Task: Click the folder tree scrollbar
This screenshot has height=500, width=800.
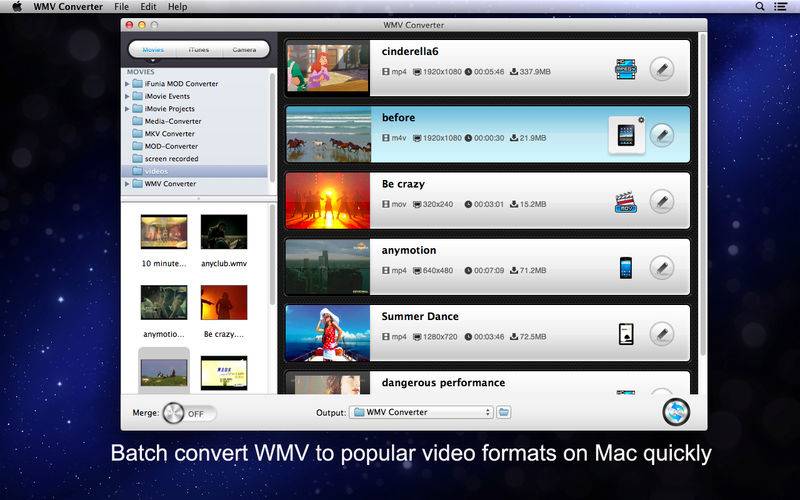Action: click(272, 128)
